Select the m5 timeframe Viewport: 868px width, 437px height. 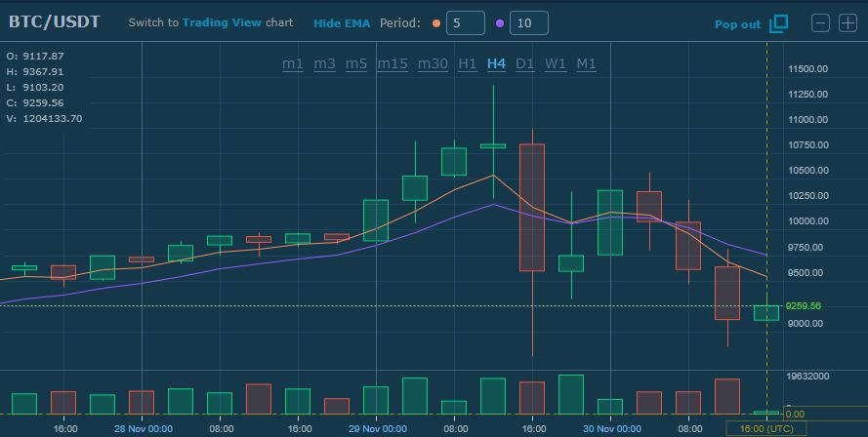pos(356,63)
